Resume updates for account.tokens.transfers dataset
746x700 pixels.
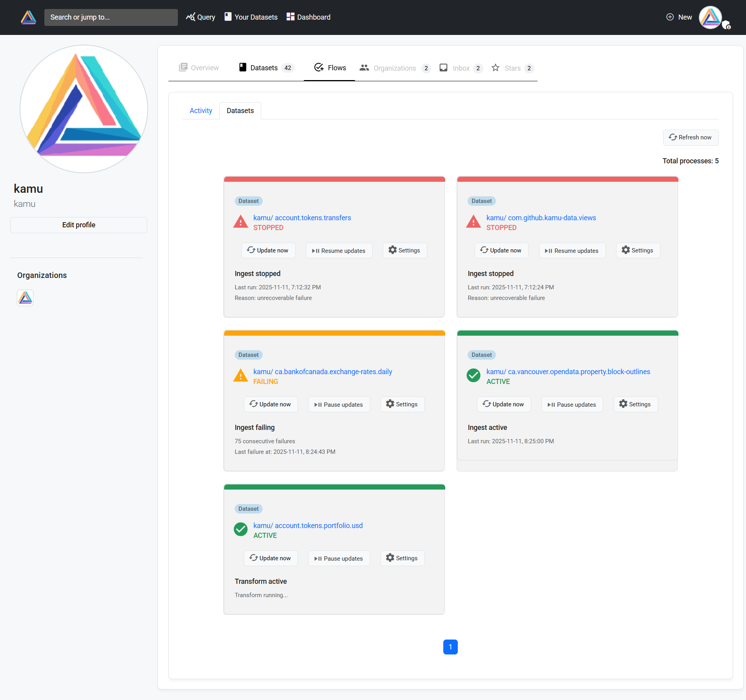coord(339,250)
